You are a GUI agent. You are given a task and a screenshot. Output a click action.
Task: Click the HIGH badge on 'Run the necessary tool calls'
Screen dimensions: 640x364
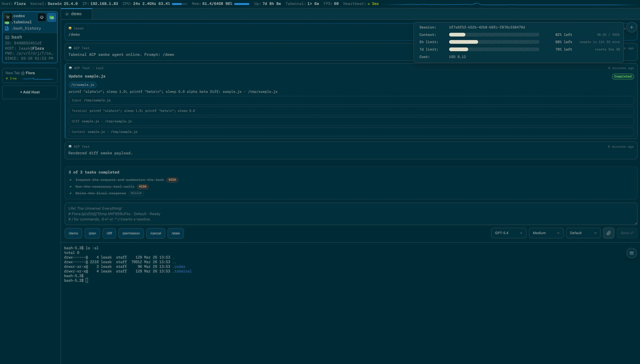143,187
